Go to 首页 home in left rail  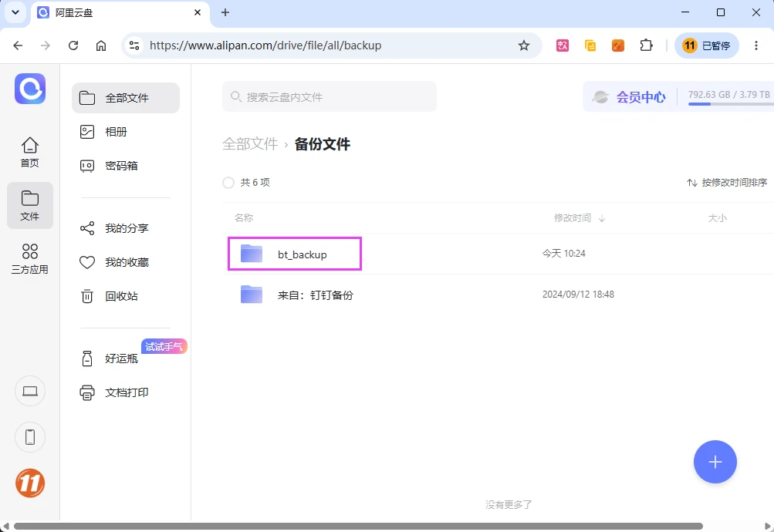coord(29,152)
